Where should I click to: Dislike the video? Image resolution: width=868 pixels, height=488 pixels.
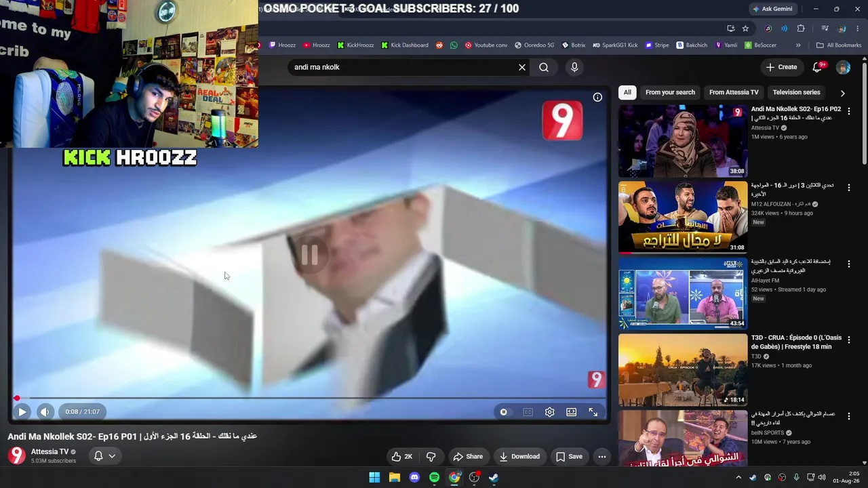[x=431, y=456]
